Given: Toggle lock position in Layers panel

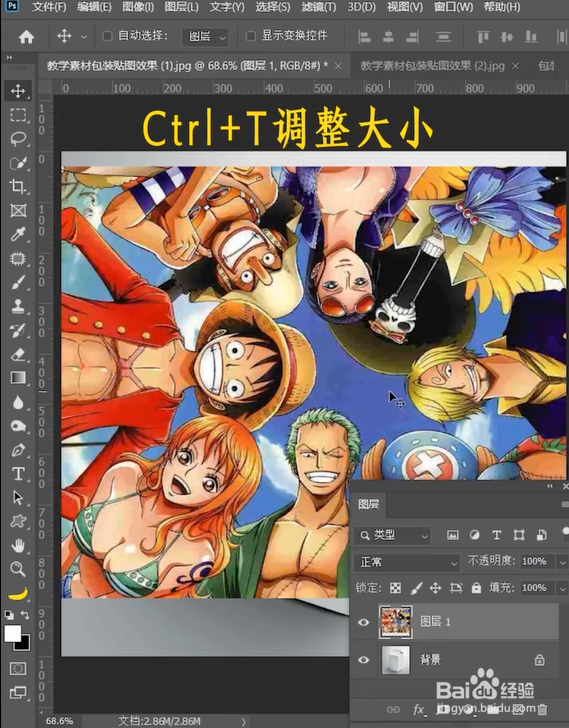Looking at the screenshot, I should click(435, 588).
